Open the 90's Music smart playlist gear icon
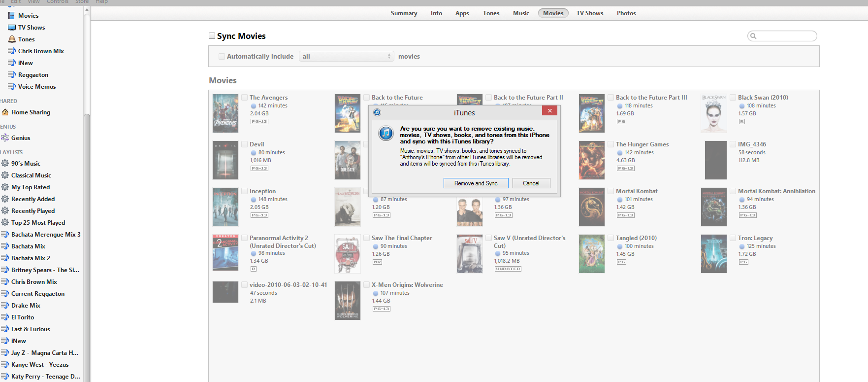 coord(5,164)
